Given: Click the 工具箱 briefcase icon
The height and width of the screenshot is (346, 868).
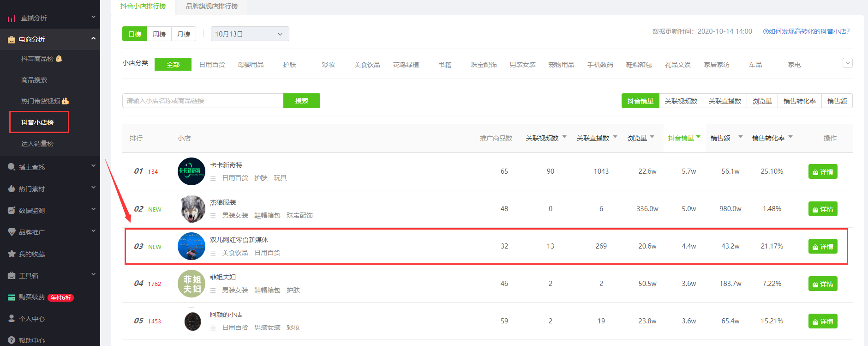Looking at the screenshot, I should (x=12, y=275).
